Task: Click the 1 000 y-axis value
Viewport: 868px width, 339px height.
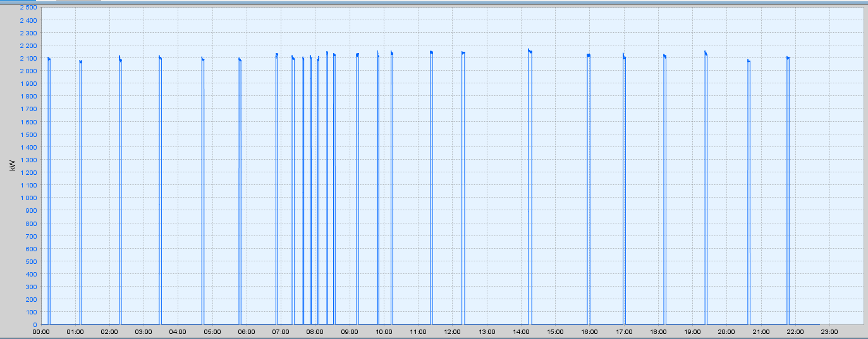Action: (x=28, y=198)
